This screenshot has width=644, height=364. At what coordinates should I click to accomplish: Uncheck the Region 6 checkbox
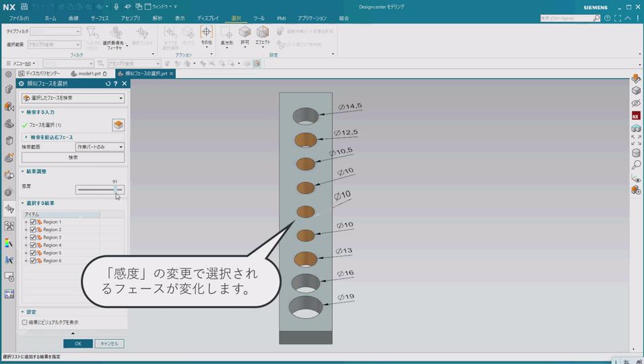[x=33, y=260]
